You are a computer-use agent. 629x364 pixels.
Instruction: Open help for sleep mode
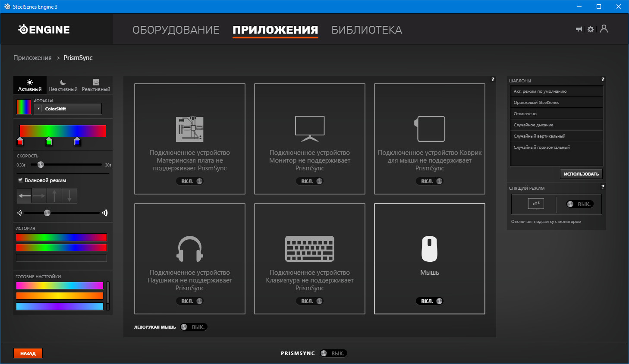pyautogui.click(x=603, y=187)
